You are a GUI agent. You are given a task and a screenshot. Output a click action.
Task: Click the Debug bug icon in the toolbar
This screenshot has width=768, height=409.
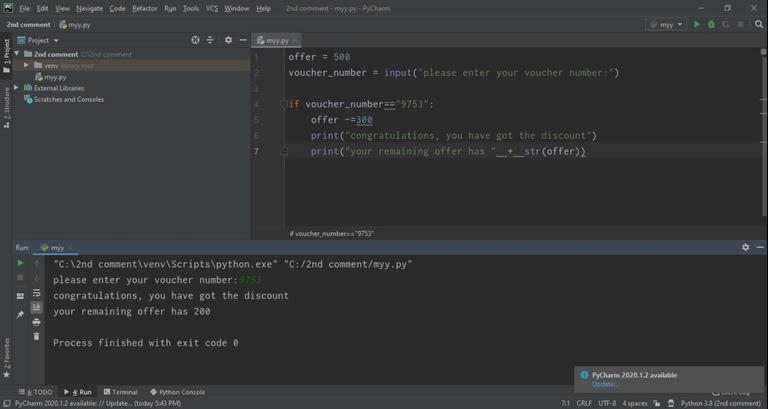pyautogui.click(x=711, y=24)
